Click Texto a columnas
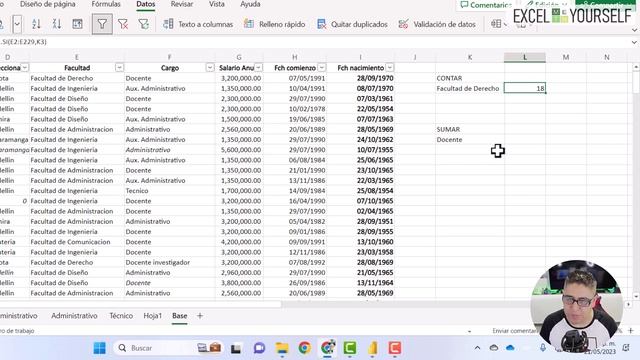This screenshot has height=360, width=640. click(x=198, y=24)
